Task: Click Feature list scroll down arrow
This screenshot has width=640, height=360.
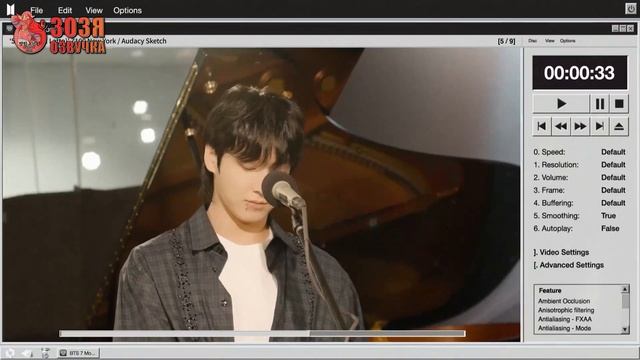Action: point(625,329)
